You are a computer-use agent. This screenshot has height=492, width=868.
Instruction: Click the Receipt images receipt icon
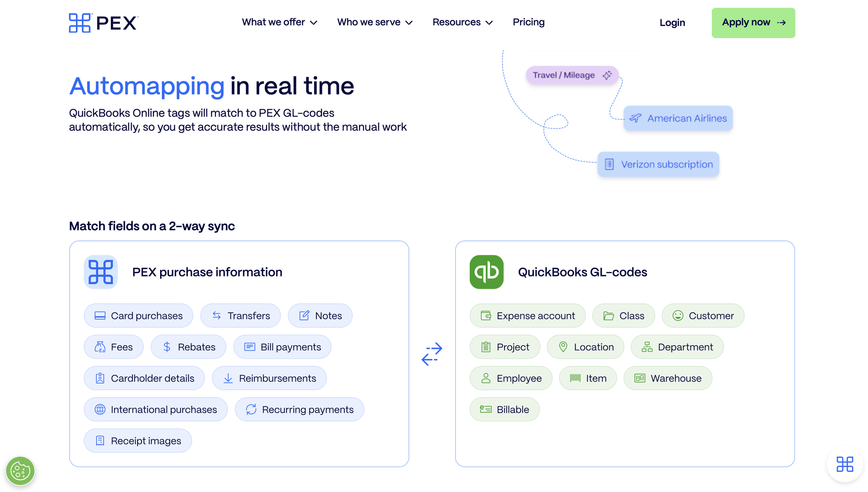[x=100, y=441]
